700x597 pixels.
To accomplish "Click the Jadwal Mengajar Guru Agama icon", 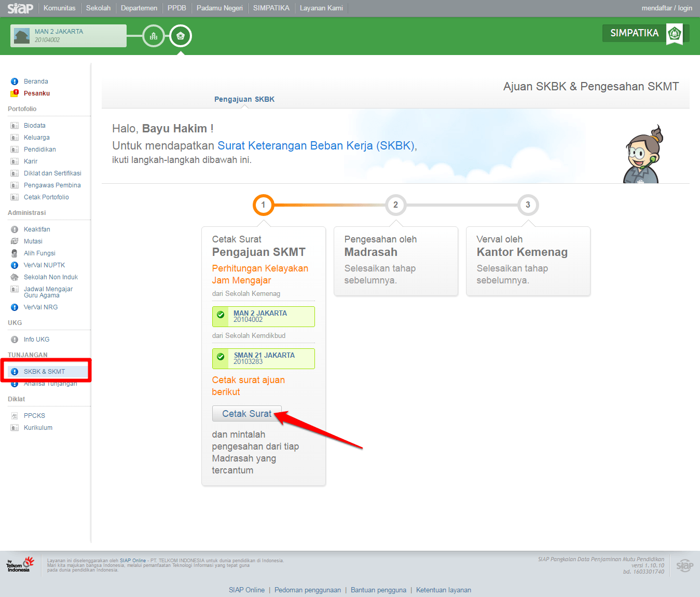I will (x=15, y=289).
